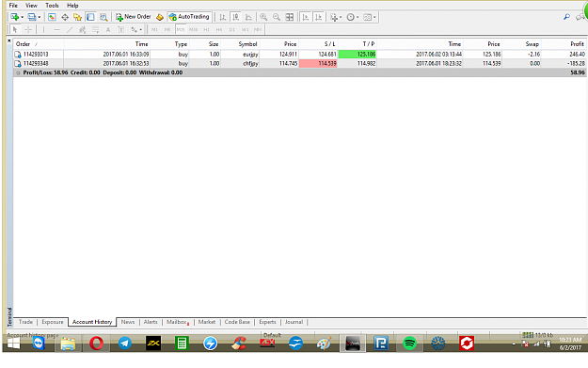The width and height of the screenshot is (588, 368).
Task: Open Spotify from the taskbar
Action: coord(409,343)
